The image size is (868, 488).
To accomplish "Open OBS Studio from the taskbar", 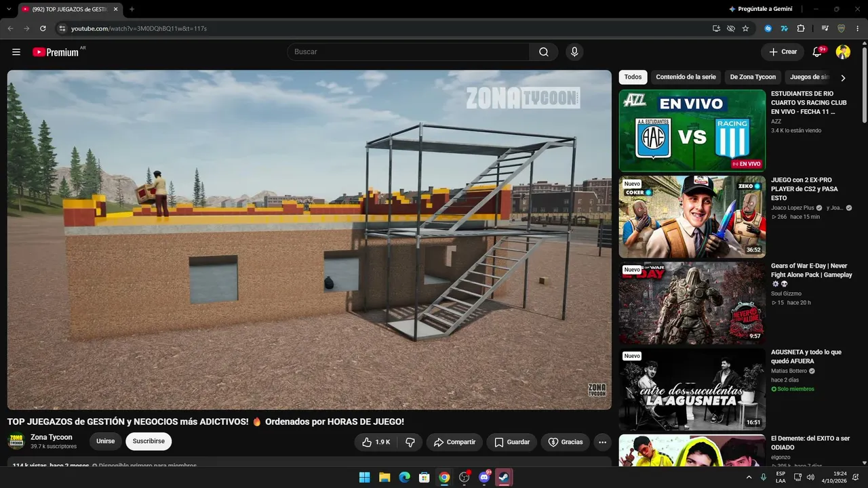I will tap(465, 477).
